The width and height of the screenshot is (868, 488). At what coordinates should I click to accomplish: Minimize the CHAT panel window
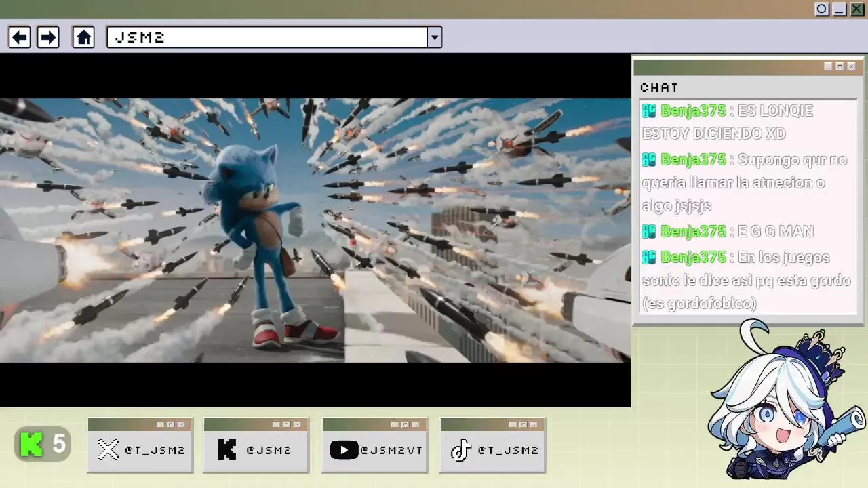pyautogui.click(x=828, y=66)
